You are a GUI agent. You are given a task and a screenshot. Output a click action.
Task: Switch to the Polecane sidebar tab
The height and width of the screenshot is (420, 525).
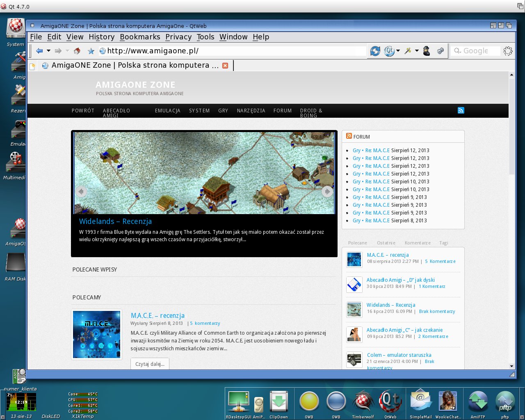(358, 243)
